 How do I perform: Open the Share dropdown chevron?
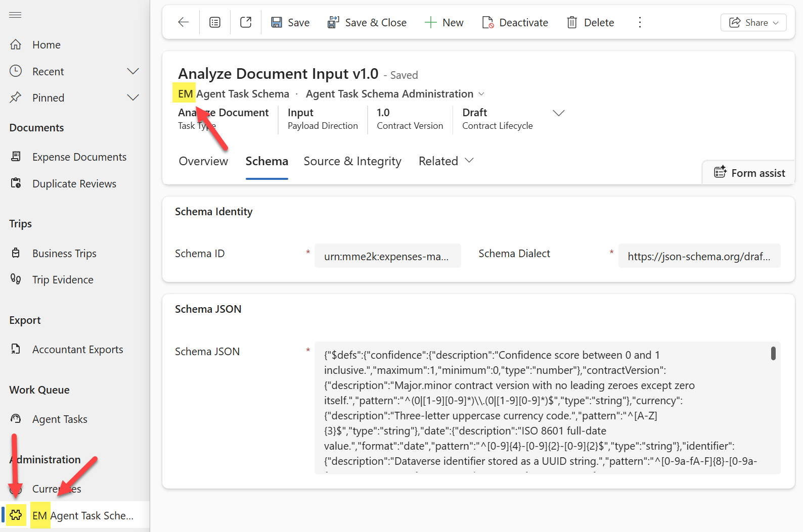tap(776, 23)
